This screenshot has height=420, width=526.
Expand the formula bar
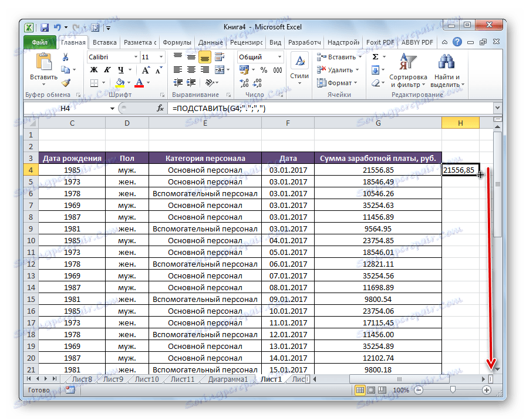[497, 108]
